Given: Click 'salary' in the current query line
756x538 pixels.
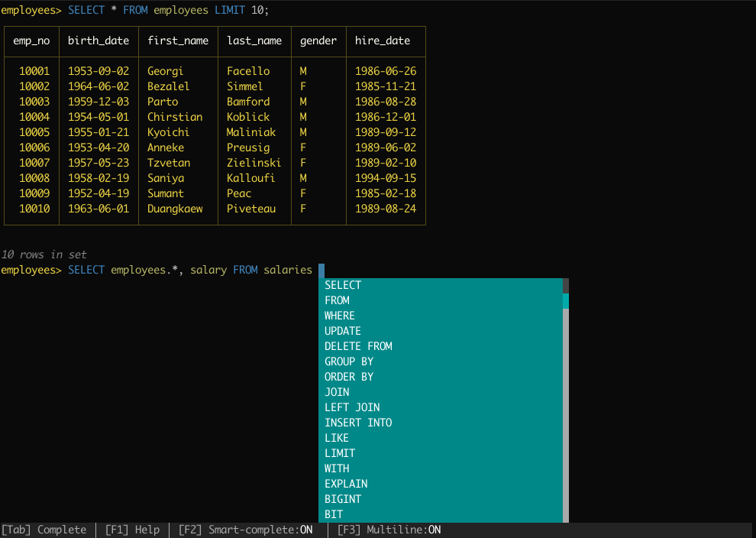Looking at the screenshot, I should 208,271.
